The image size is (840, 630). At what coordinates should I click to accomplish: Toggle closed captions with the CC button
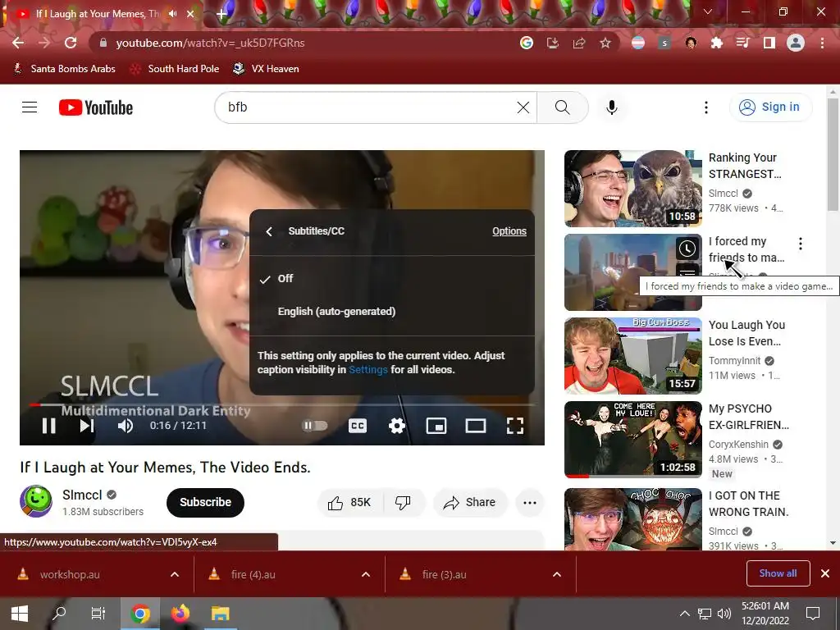click(358, 426)
